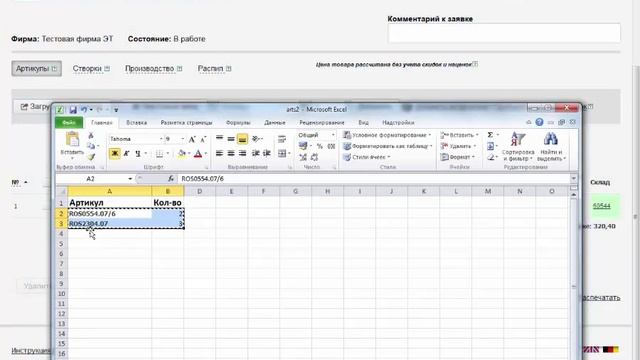This screenshot has height=360, width=640.
Task: Click the Комментарий к заявке text field
Action: [504, 33]
